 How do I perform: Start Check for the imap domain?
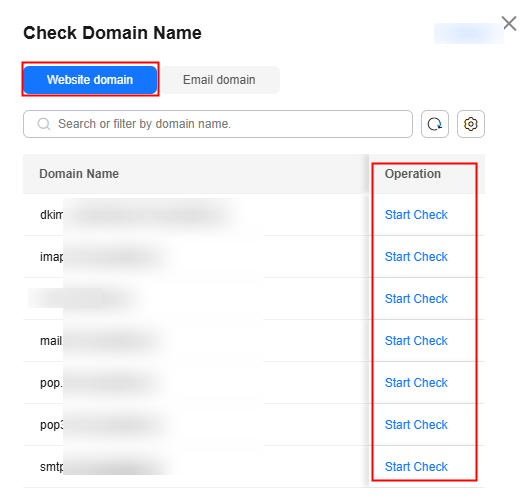[x=416, y=257]
